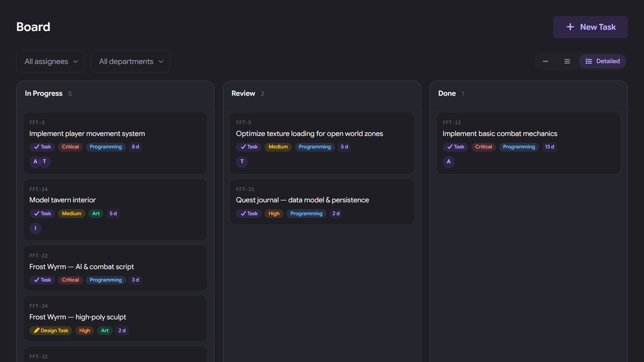Click Programming tag on Optimize texture card
Screen dimensions: 644x362
coord(315,147)
